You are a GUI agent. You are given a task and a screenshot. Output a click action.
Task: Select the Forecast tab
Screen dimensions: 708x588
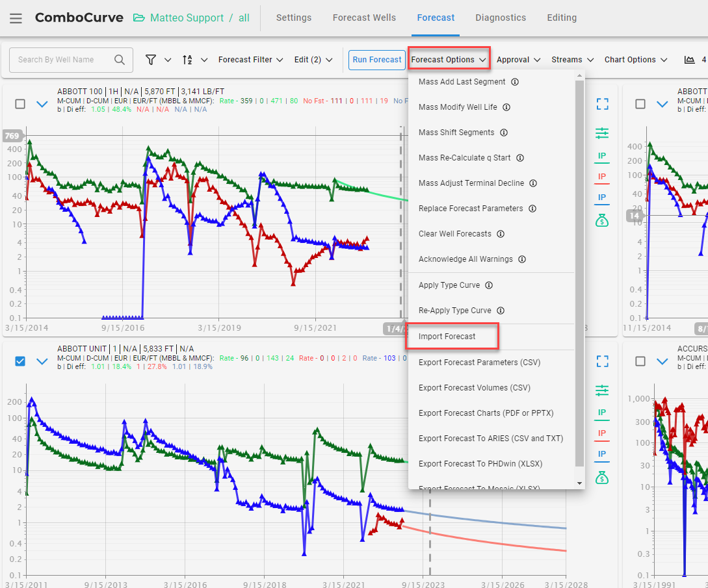point(436,18)
